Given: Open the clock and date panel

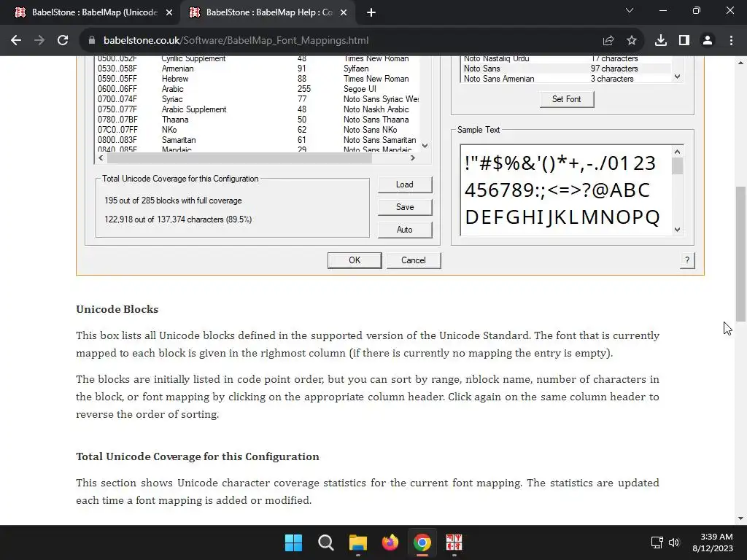Looking at the screenshot, I should click(712, 542).
